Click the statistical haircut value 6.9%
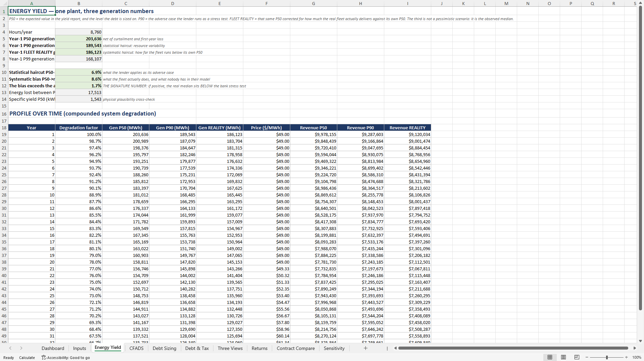644x361 pixels. click(x=79, y=72)
